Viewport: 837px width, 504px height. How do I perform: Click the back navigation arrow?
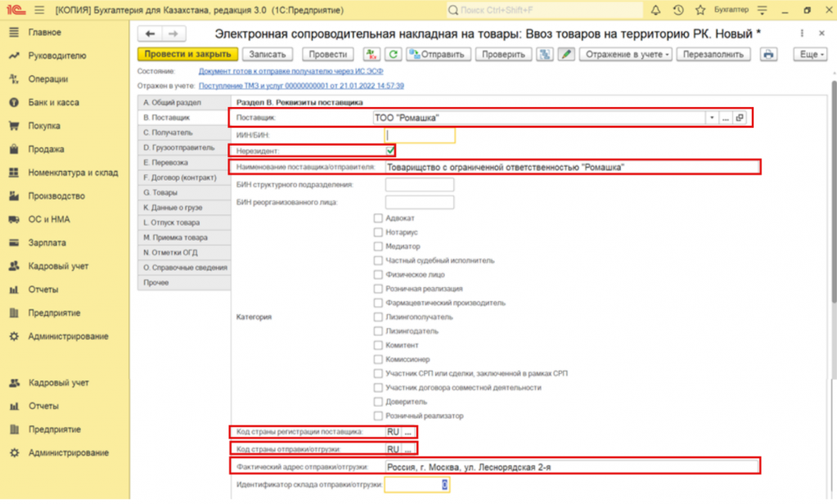[150, 34]
